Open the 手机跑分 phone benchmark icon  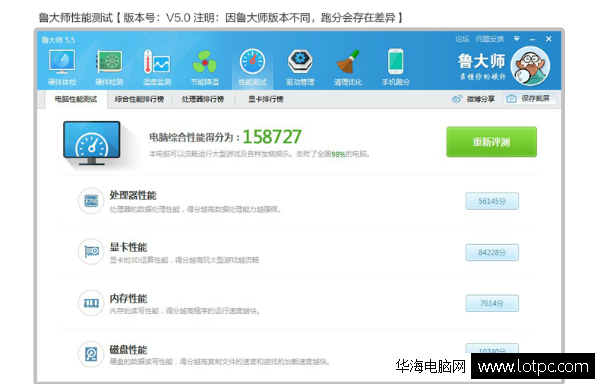(x=396, y=61)
